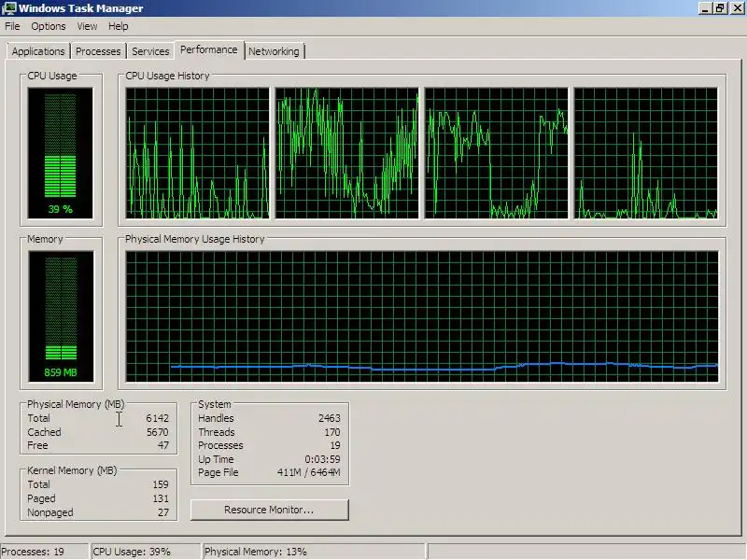The image size is (747, 560).
Task: Click the Nonpaged value 27
Action: pos(162,512)
